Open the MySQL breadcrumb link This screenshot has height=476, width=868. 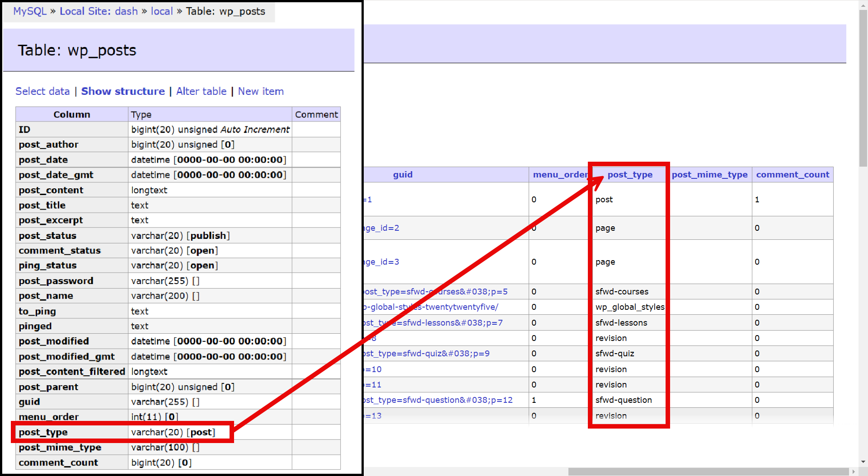tap(30, 11)
